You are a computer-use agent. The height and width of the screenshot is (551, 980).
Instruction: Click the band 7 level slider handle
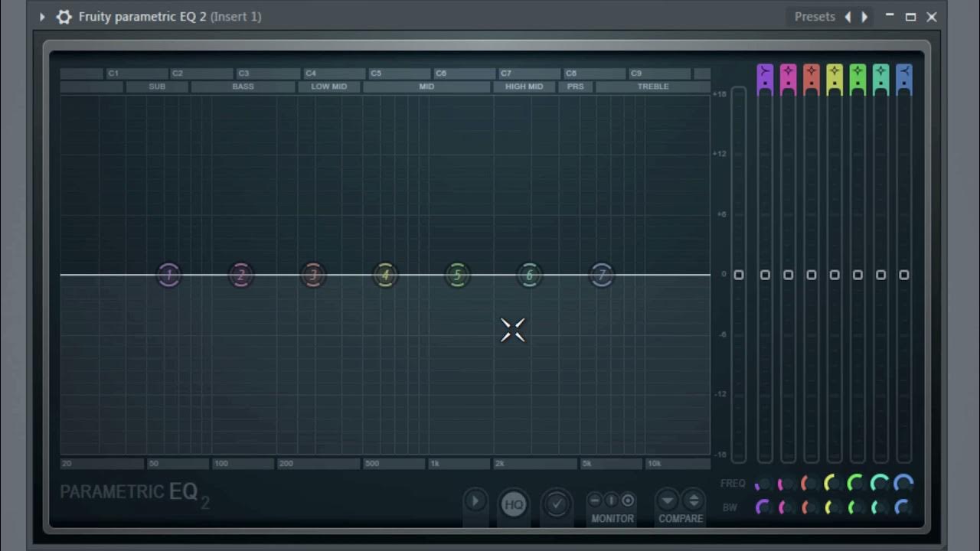point(904,275)
